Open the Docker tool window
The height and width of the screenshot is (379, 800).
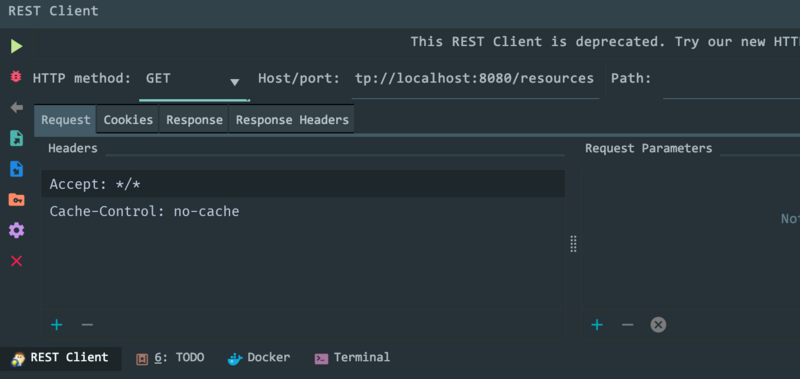[x=259, y=358]
